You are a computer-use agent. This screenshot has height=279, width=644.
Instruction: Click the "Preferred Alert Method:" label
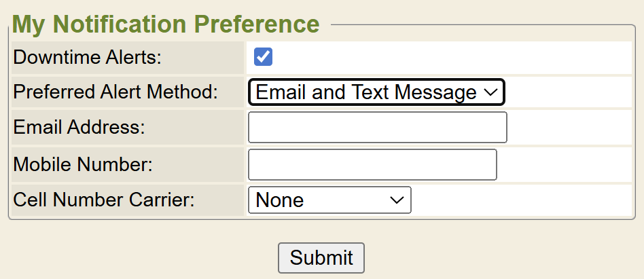[x=115, y=92]
